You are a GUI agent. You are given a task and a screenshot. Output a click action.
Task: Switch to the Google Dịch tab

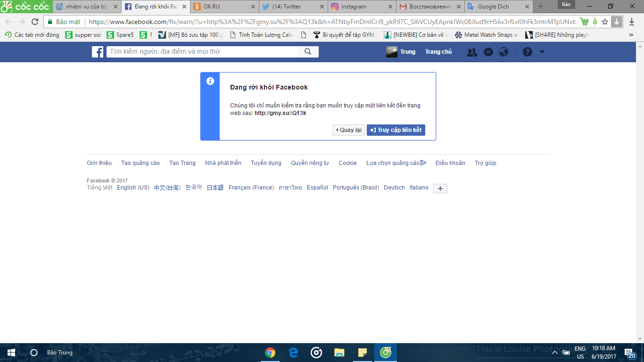(498, 7)
